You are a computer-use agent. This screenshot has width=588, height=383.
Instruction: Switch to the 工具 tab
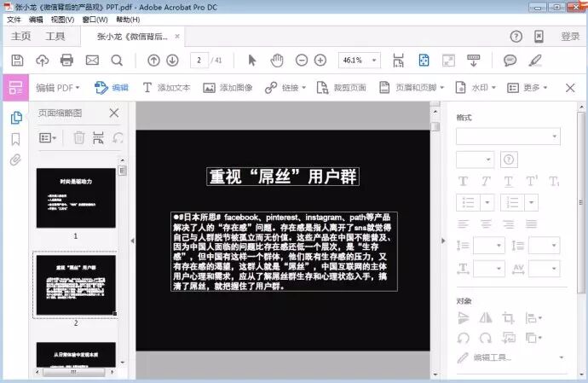(x=55, y=37)
